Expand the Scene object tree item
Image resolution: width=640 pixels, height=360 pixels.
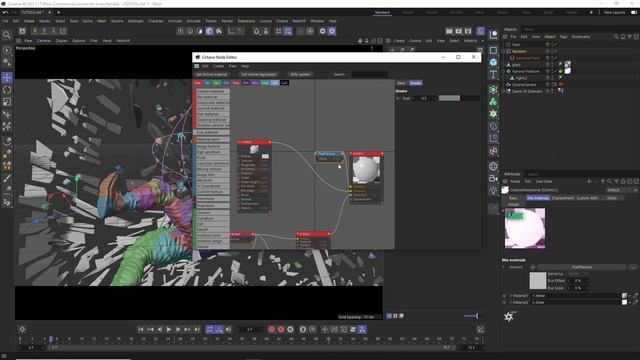(x=504, y=91)
